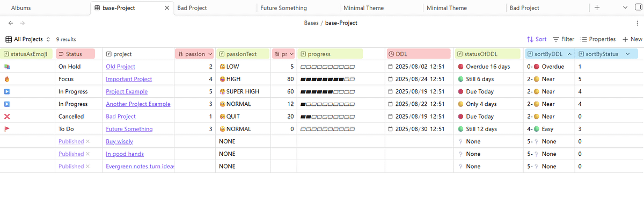Click calendar icon in Old Project DDL
The height and width of the screenshot is (209, 644).
[391, 67]
